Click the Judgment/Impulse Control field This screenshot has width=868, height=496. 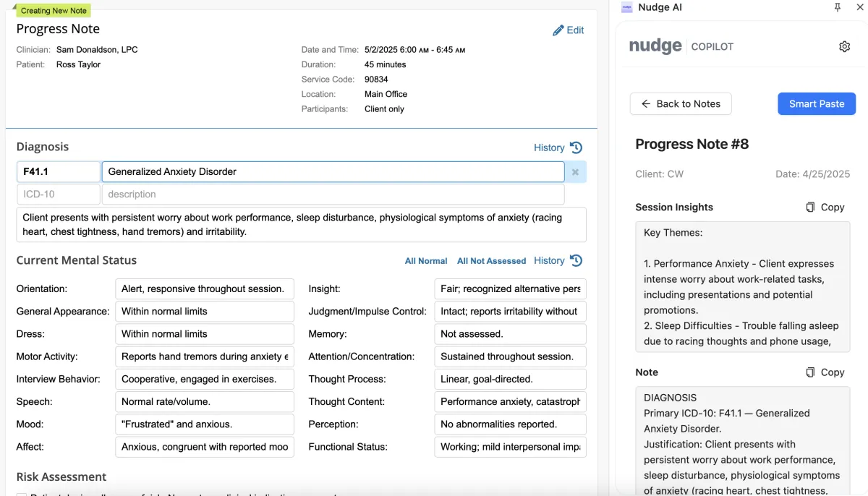click(511, 311)
